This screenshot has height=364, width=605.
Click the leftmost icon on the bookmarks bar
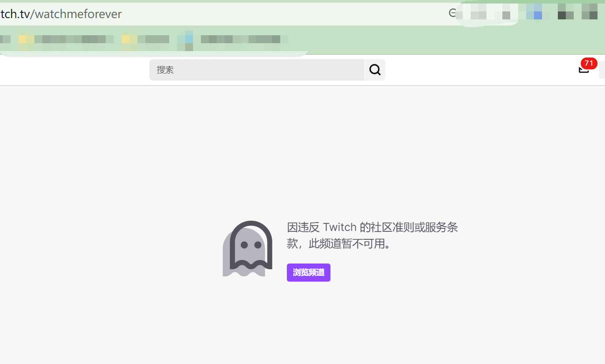coord(4,39)
